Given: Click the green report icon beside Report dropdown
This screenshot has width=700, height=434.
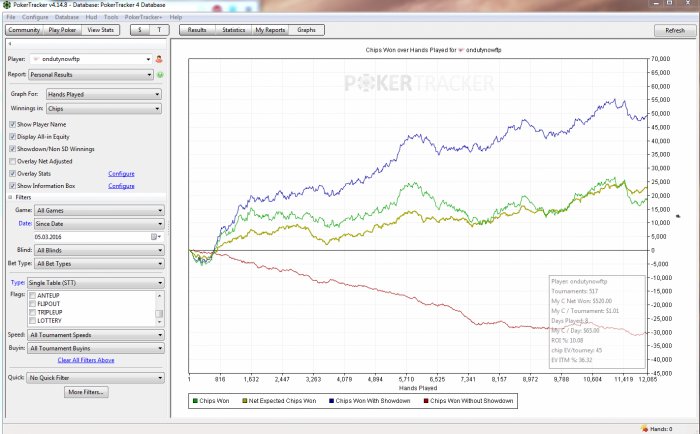Looking at the screenshot, I should pyautogui.click(x=160, y=75).
